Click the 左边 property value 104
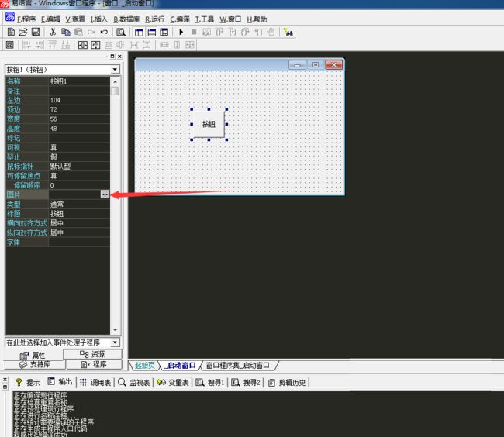The image size is (504, 437). [x=79, y=100]
